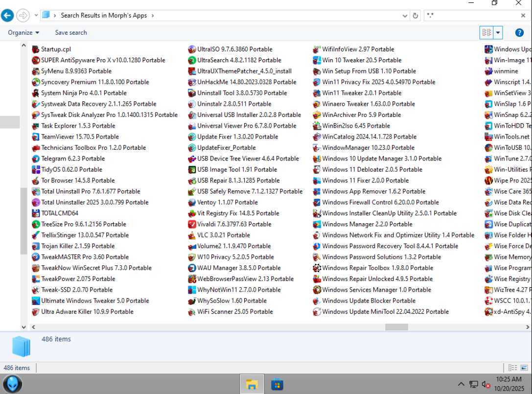Show hidden tray icons chevron

(461, 384)
